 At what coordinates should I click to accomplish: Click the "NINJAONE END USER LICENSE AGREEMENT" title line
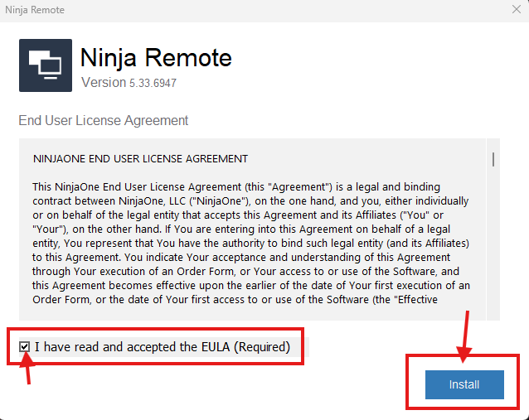click(140, 158)
